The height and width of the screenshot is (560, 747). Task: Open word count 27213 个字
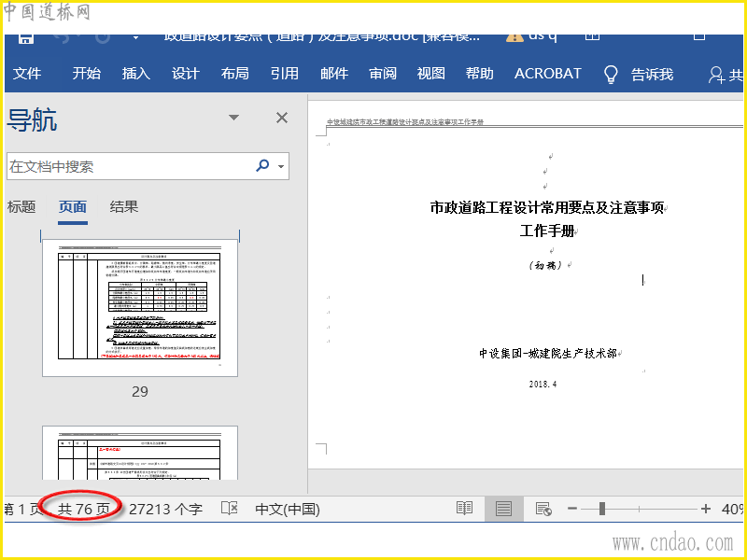tap(165, 509)
